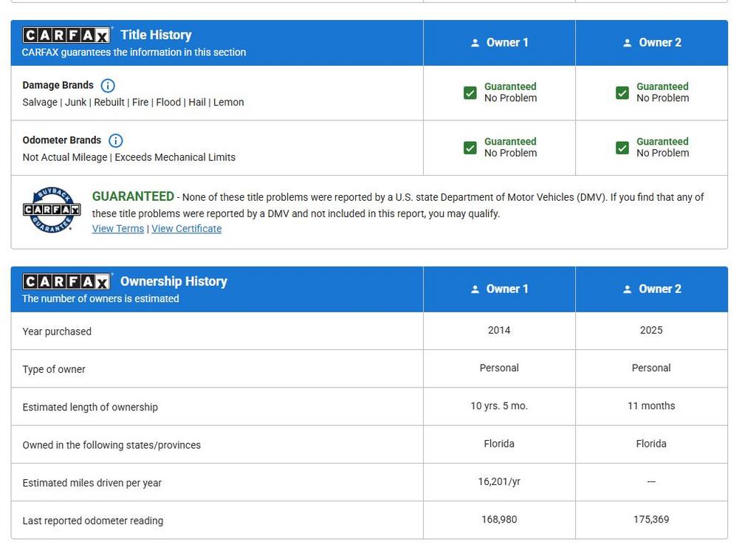
Task: Click odometer reading 175,369
Action: pyautogui.click(x=651, y=520)
